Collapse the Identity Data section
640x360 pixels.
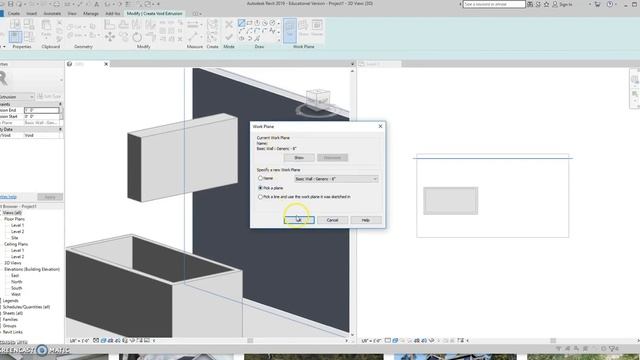click(x=60, y=129)
